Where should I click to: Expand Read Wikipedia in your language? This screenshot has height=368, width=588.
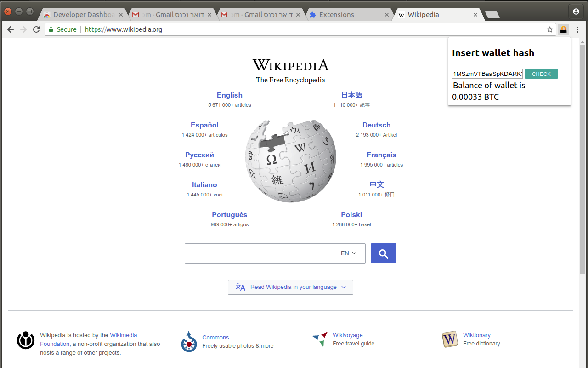(290, 287)
